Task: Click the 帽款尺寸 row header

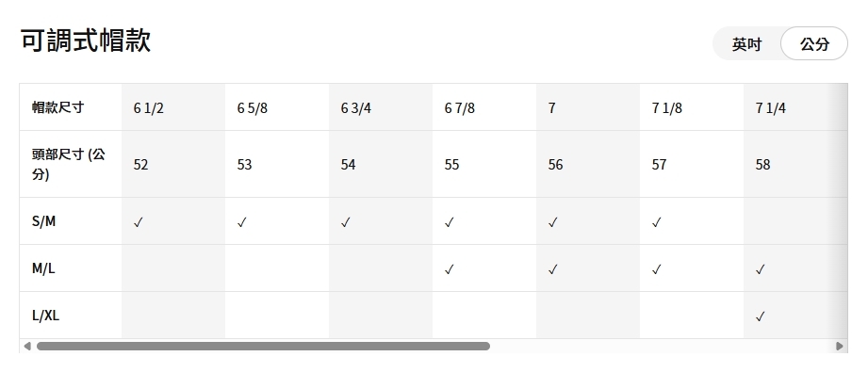Action: click(x=58, y=107)
